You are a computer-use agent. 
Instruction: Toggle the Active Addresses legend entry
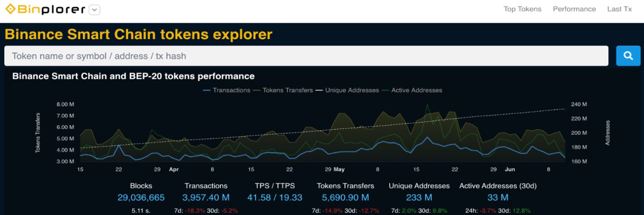click(x=411, y=90)
